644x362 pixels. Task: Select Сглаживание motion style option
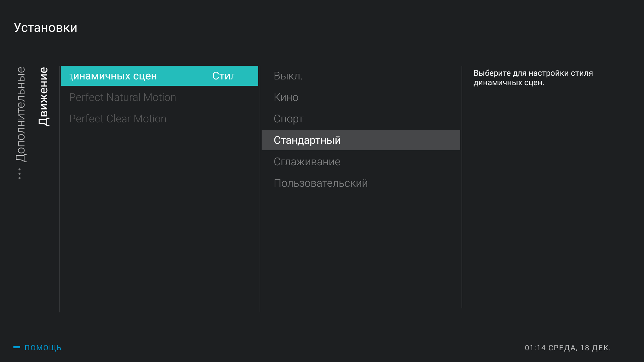click(x=307, y=161)
